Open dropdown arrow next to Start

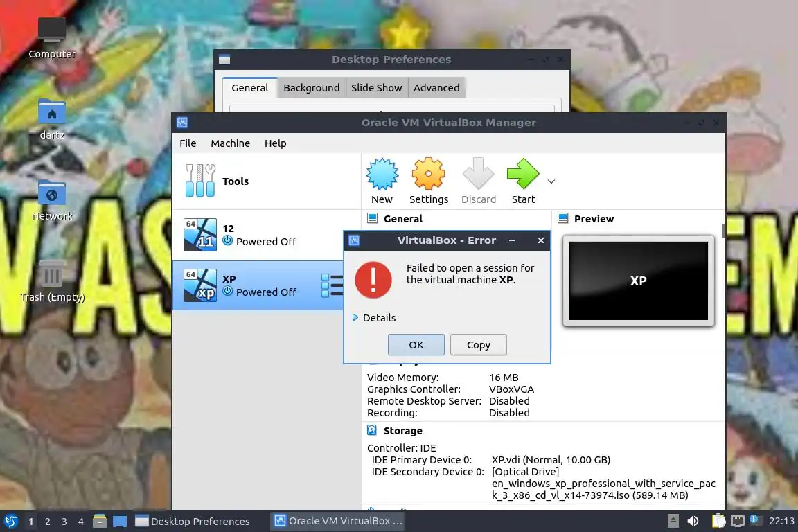click(551, 181)
